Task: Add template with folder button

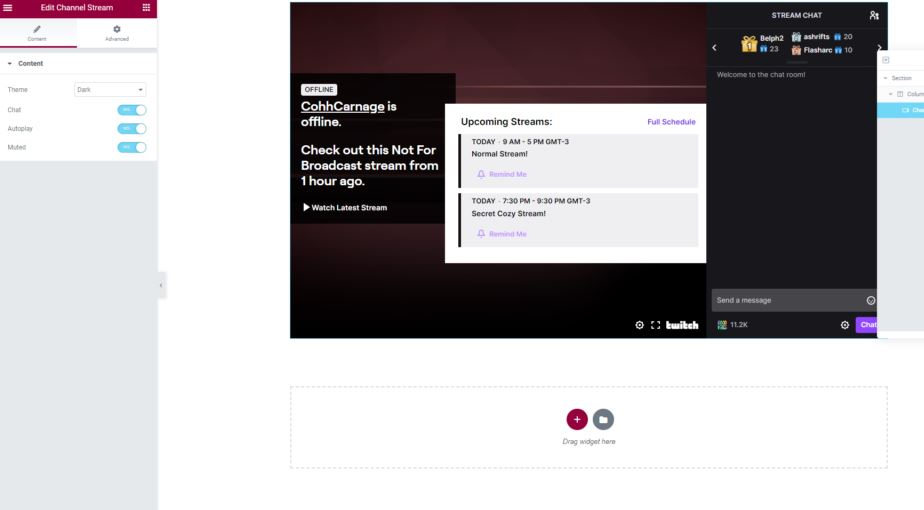Action: tap(603, 419)
